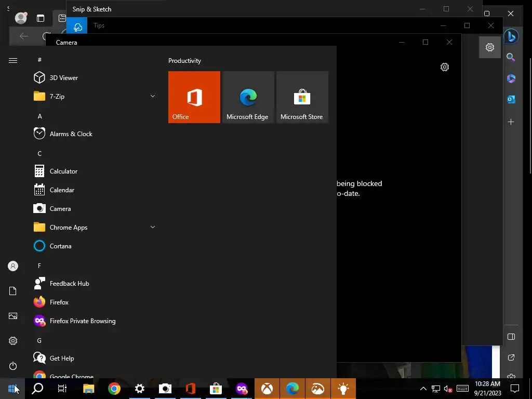Open Microsoft Store on the taskbar
Viewport: 532px width, 399px height.
pyautogui.click(x=216, y=389)
